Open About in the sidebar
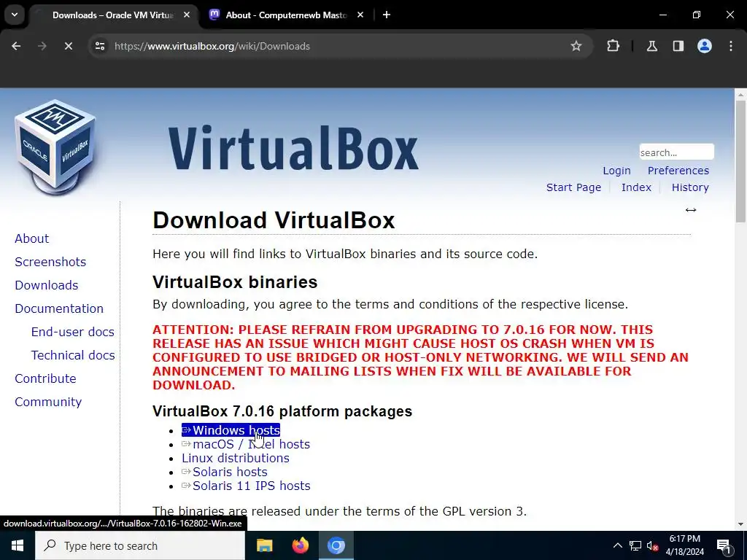 pos(32,238)
